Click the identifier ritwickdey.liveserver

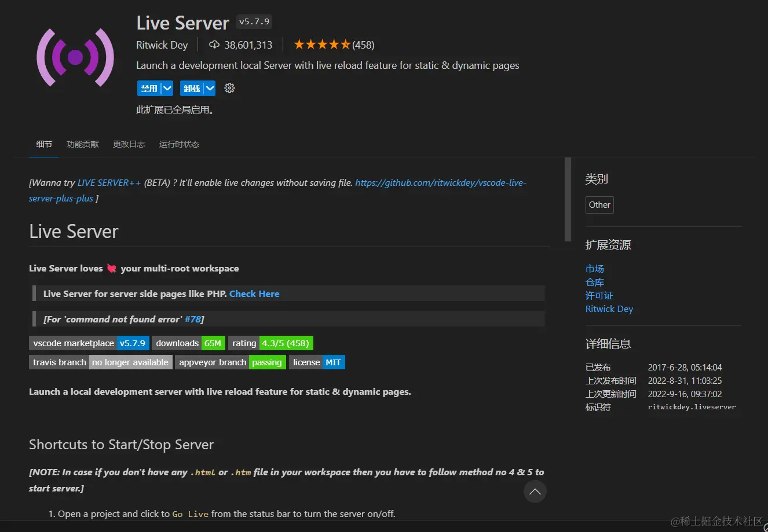click(692, 407)
